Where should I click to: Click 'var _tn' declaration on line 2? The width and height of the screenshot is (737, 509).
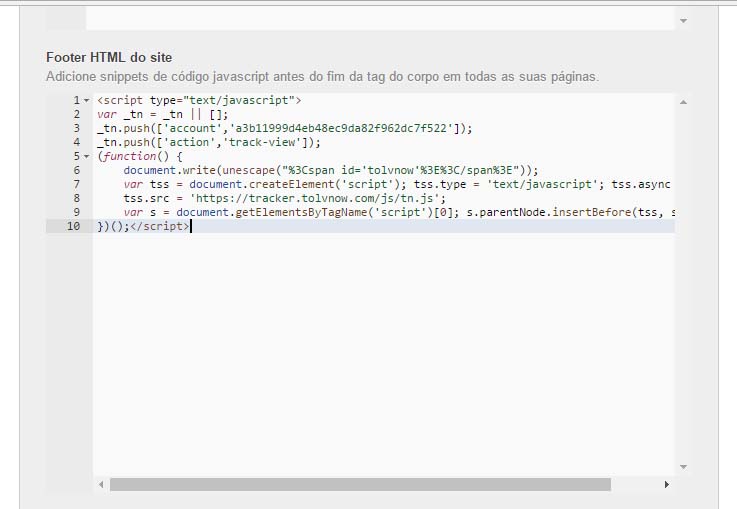point(120,115)
